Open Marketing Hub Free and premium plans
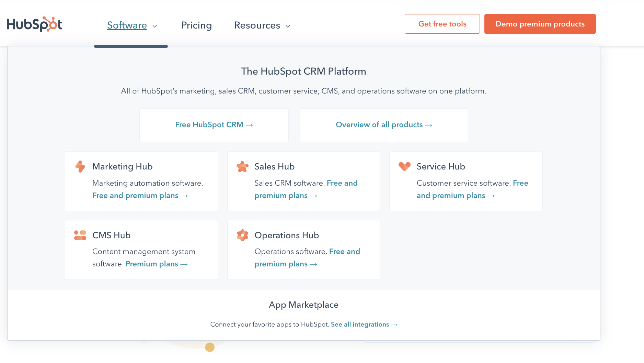The width and height of the screenshot is (644, 363). pyautogui.click(x=140, y=196)
